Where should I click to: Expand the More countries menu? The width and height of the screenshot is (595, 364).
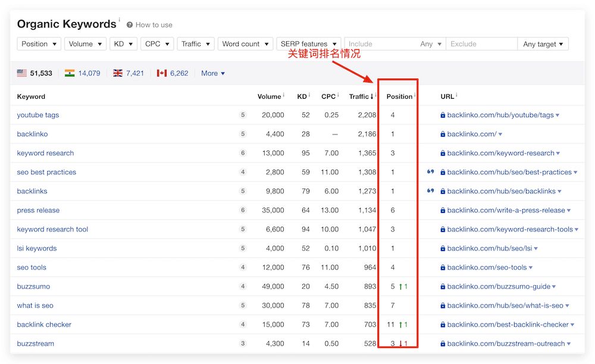(x=213, y=73)
